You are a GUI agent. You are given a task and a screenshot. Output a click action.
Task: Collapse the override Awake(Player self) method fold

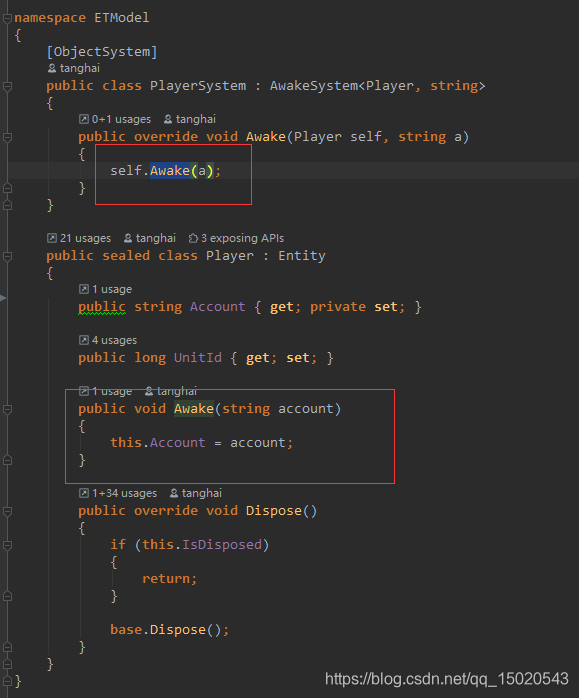pyautogui.click(x=7, y=138)
